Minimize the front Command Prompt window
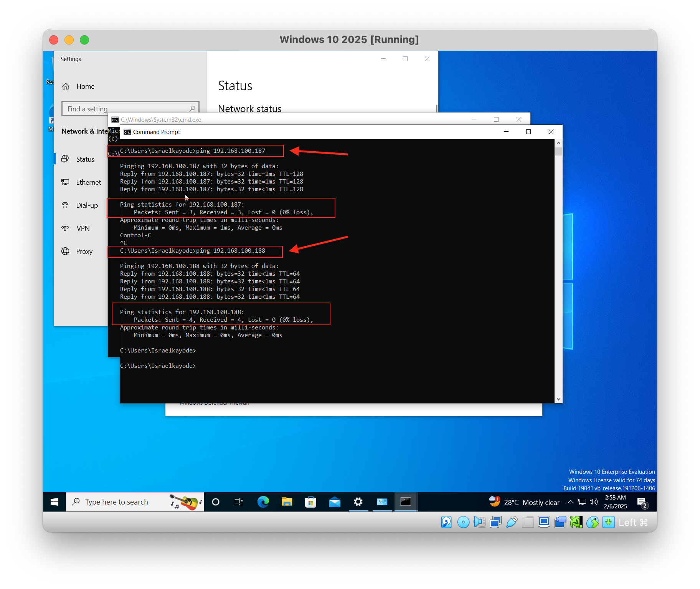700x589 pixels. (506, 132)
